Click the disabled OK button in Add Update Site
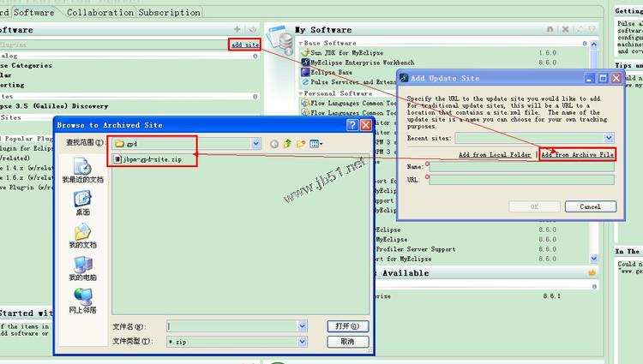The width and height of the screenshot is (643, 364). (x=534, y=206)
